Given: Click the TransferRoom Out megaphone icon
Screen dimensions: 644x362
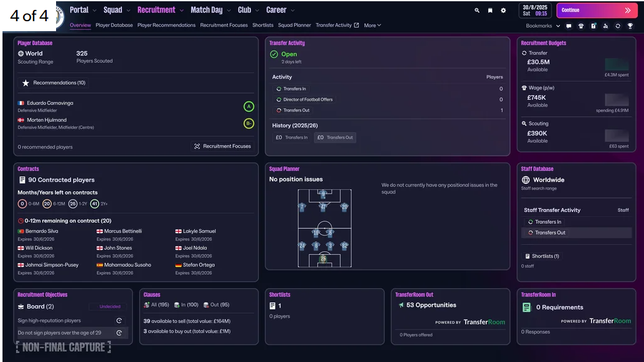Looking at the screenshot, I should (401, 305).
